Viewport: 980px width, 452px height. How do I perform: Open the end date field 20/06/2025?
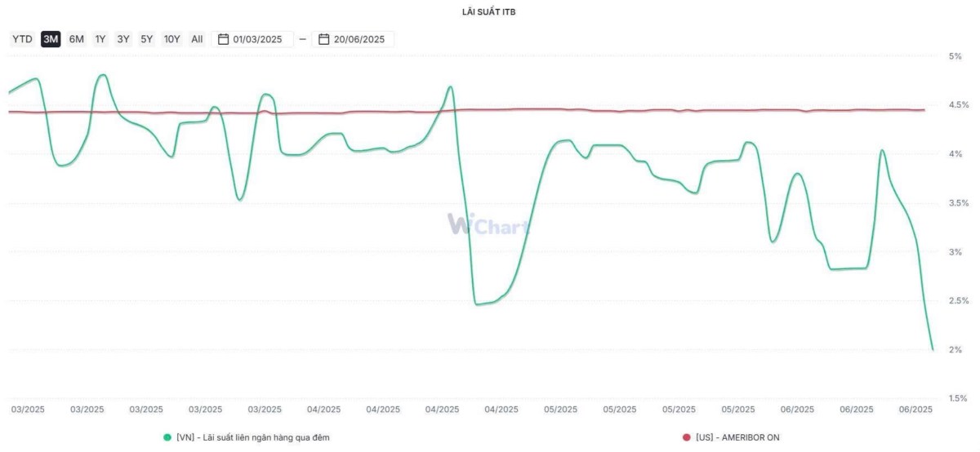353,39
